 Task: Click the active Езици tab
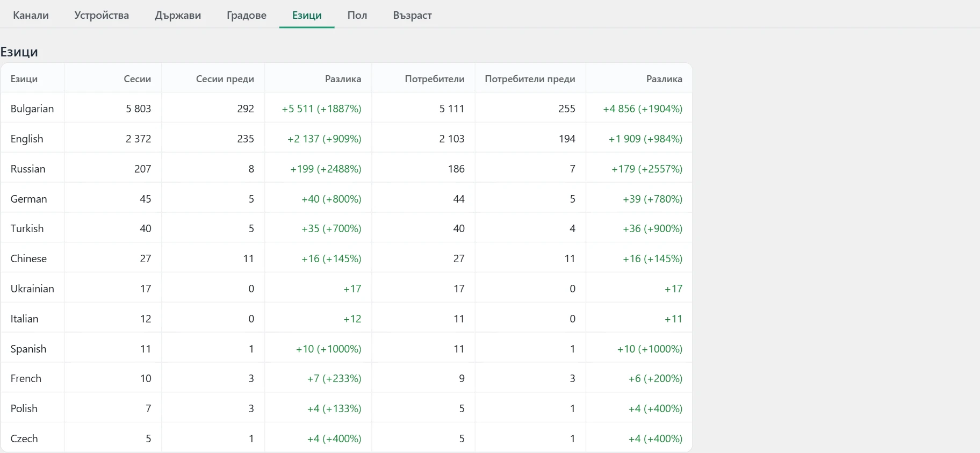pyautogui.click(x=307, y=15)
